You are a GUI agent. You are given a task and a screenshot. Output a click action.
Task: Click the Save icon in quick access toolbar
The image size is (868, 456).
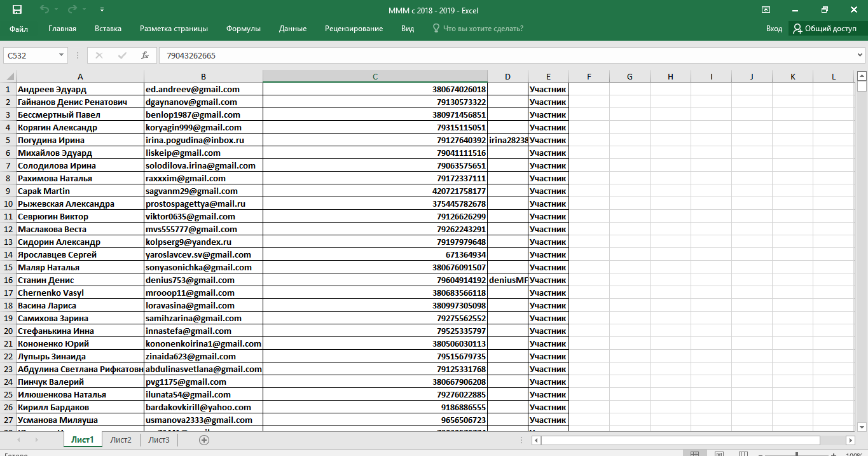pos(17,10)
